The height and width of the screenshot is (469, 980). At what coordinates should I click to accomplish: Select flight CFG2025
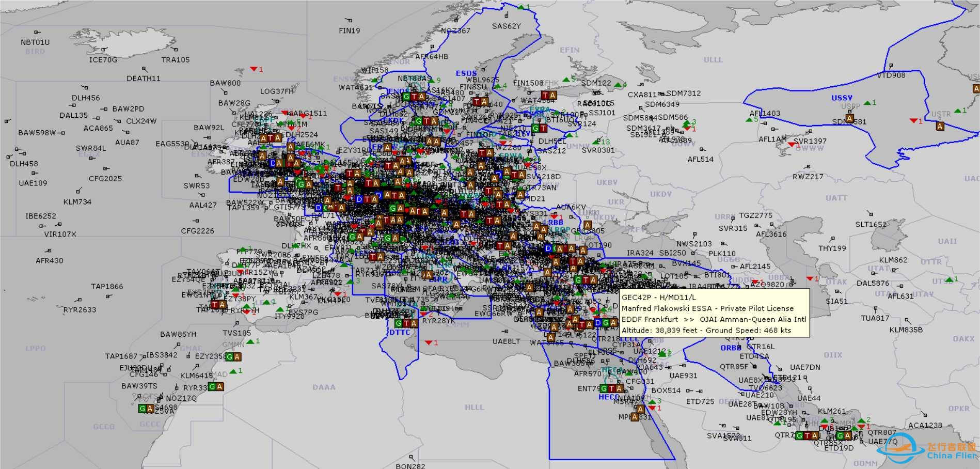pyautogui.click(x=105, y=179)
